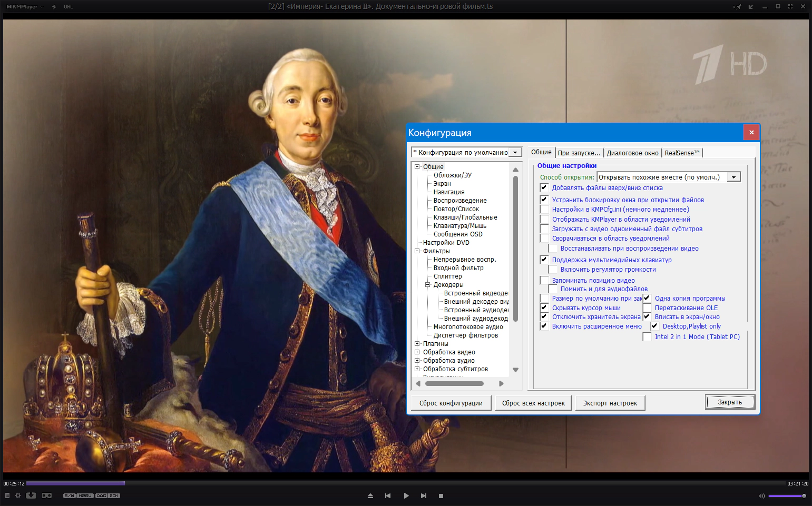
Task: Click the eject/open file icon
Action: tap(370, 496)
